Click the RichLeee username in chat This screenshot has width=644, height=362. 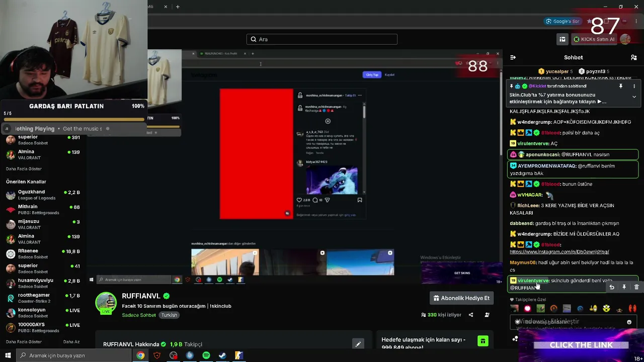point(528,206)
